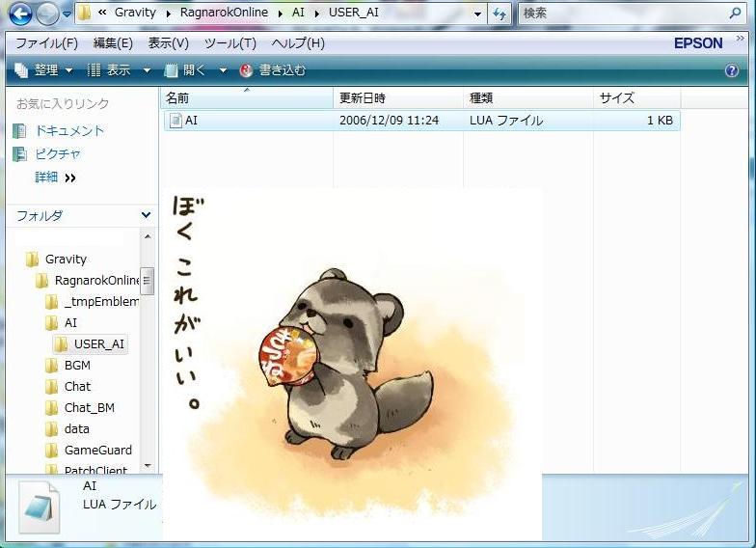Screen dimensions: 756x548
Task: Select the USER_AI folder in the tree
Action: (89, 343)
